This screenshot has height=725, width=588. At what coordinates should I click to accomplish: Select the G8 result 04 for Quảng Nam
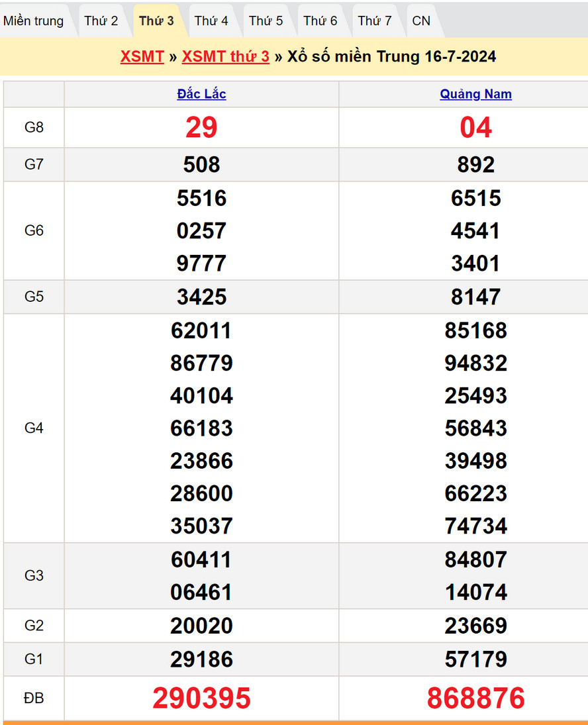pos(475,127)
